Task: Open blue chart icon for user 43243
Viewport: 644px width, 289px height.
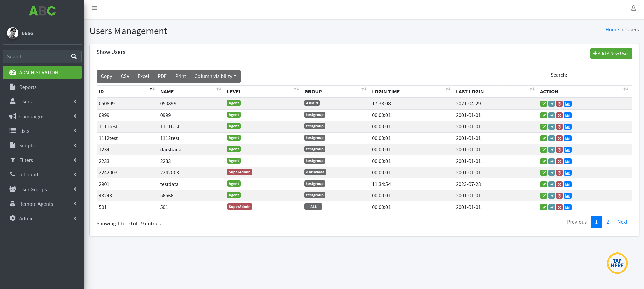Action: click(x=568, y=196)
